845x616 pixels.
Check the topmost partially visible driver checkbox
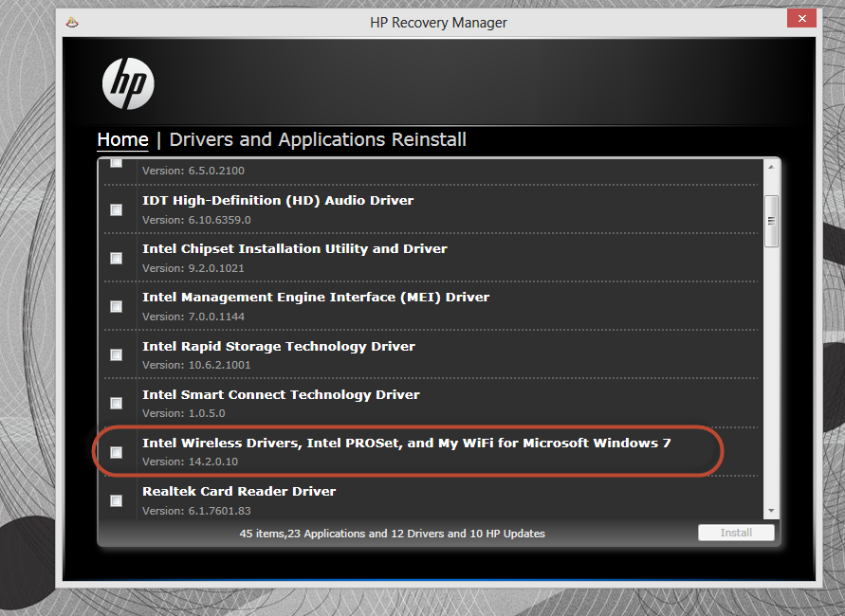116,164
